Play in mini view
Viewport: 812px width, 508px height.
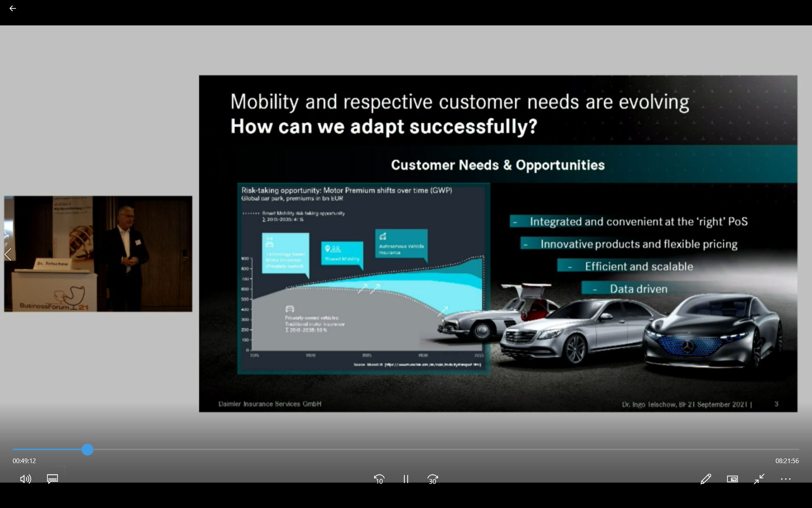(732, 479)
